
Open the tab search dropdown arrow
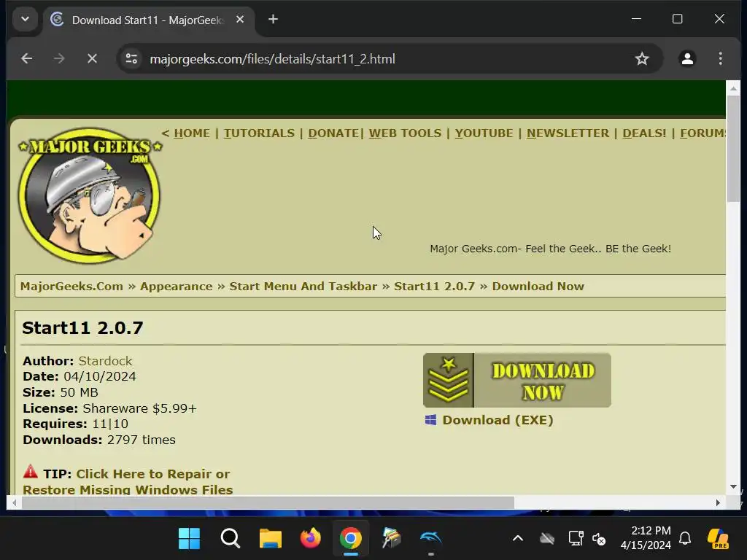tap(26, 20)
